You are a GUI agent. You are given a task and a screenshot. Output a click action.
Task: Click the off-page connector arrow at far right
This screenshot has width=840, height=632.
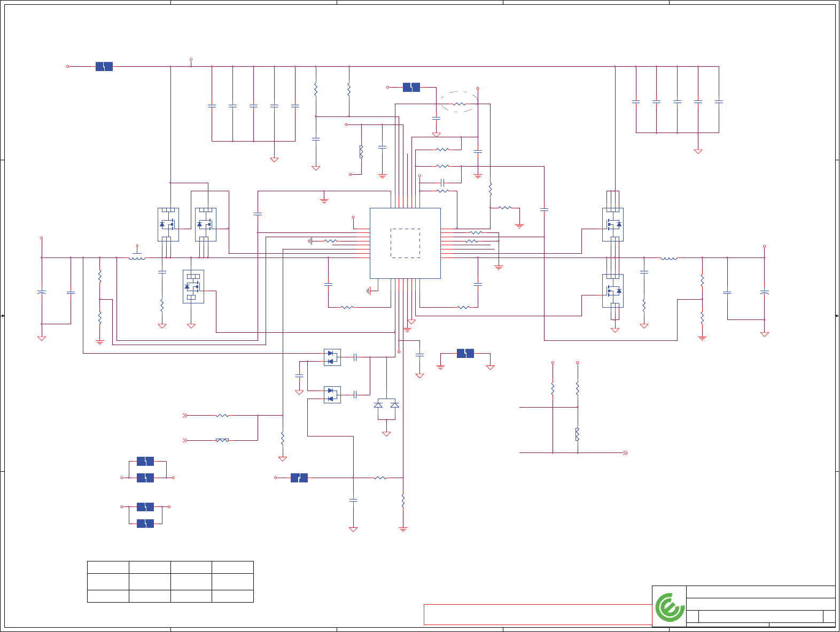click(626, 452)
